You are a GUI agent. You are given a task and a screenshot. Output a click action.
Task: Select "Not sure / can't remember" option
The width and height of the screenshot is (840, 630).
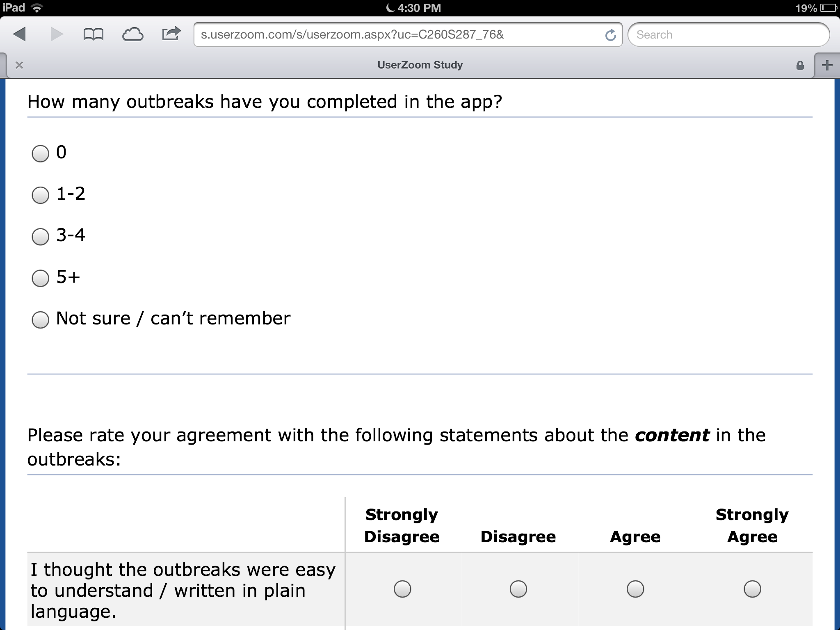pos(40,320)
